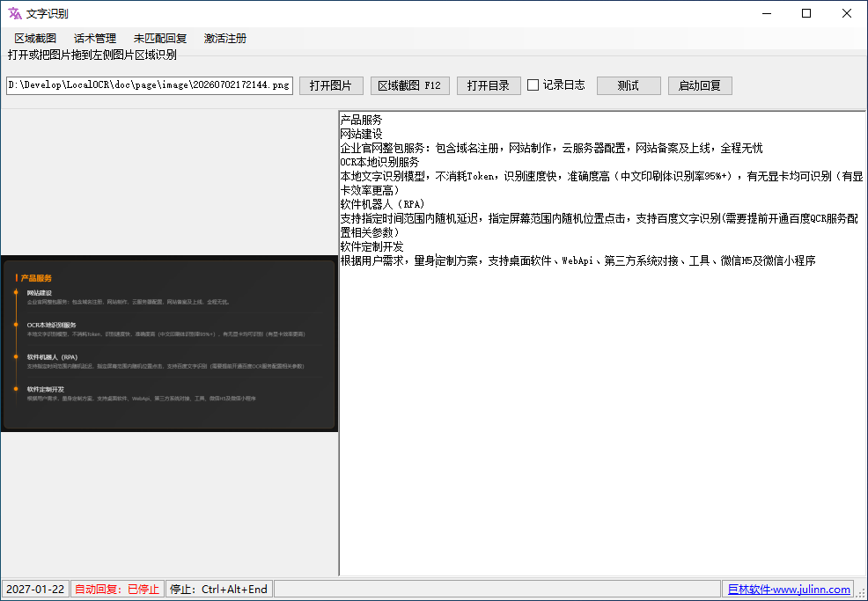Click the 停止：Ctrl+Alt+End status panel
The width and height of the screenshot is (868, 601).
tap(218, 589)
